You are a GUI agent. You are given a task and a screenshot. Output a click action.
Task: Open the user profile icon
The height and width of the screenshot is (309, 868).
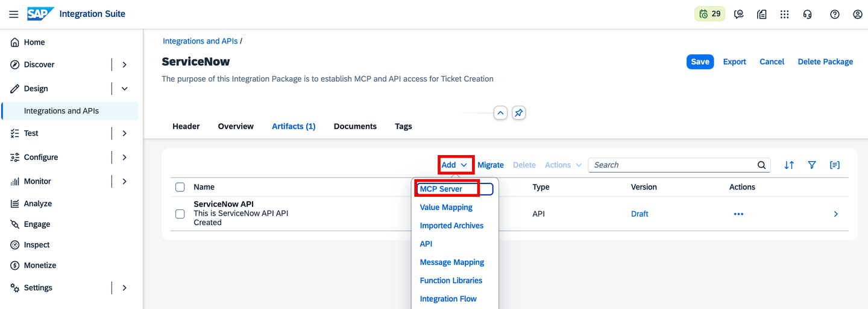tap(858, 14)
